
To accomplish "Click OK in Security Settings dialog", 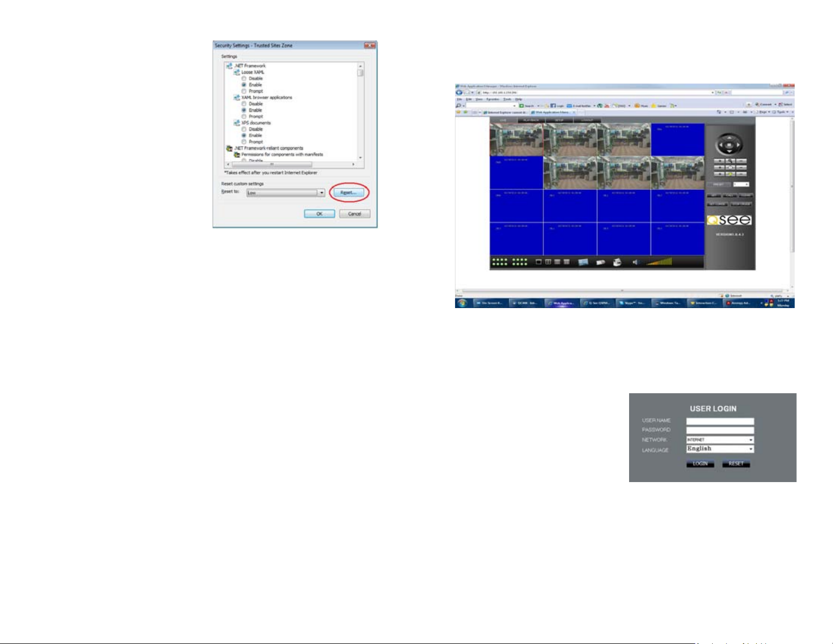I will point(319,214).
